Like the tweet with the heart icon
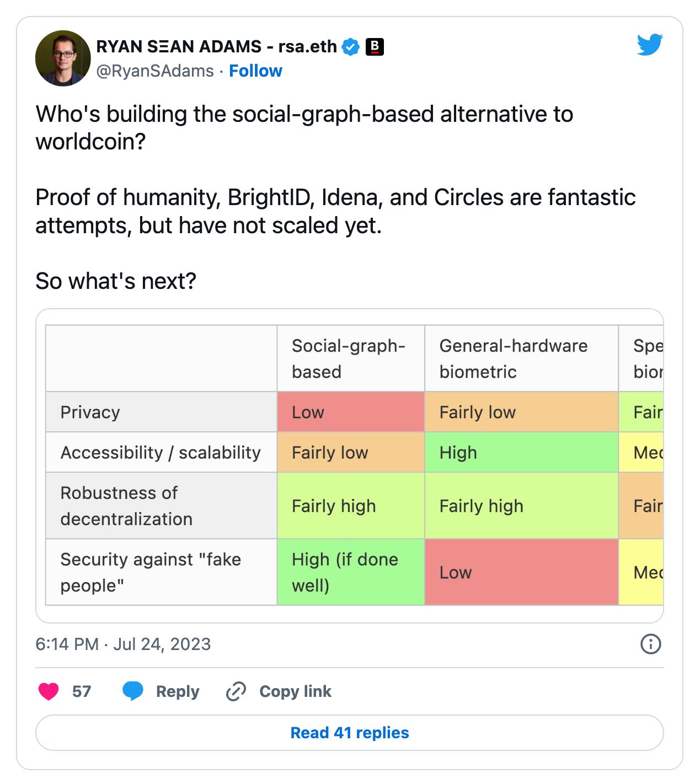 (49, 691)
